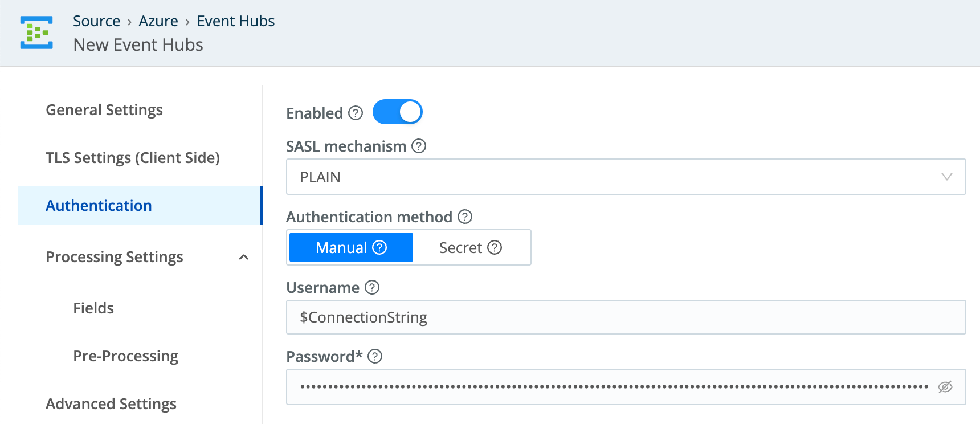Navigate to Source via breadcrumb link

(96, 21)
